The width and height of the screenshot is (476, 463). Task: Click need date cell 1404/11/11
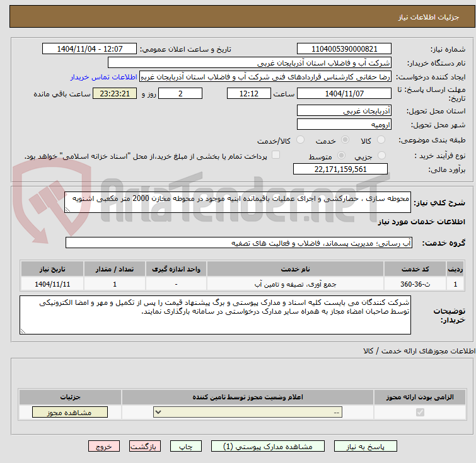tap(52, 284)
